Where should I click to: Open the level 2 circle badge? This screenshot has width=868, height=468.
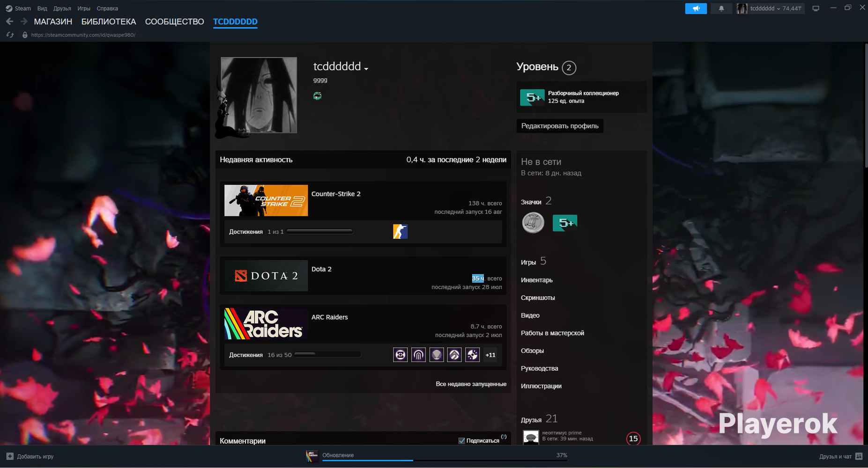click(x=569, y=68)
